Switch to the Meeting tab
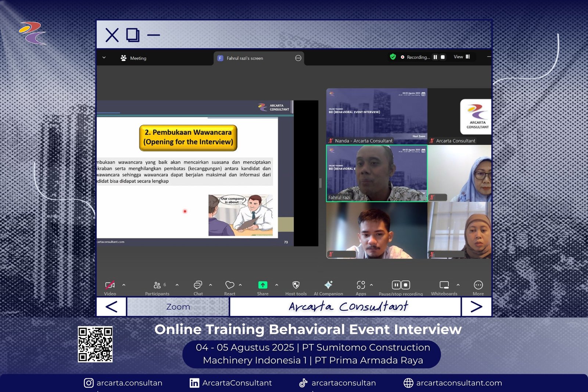This screenshot has height=392, width=588. point(133,58)
